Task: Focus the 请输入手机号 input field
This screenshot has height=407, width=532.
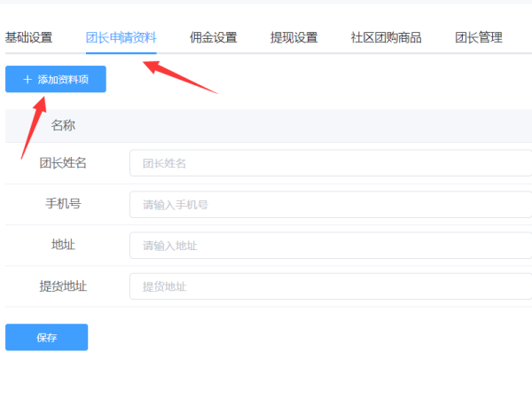Action: (330, 205)
